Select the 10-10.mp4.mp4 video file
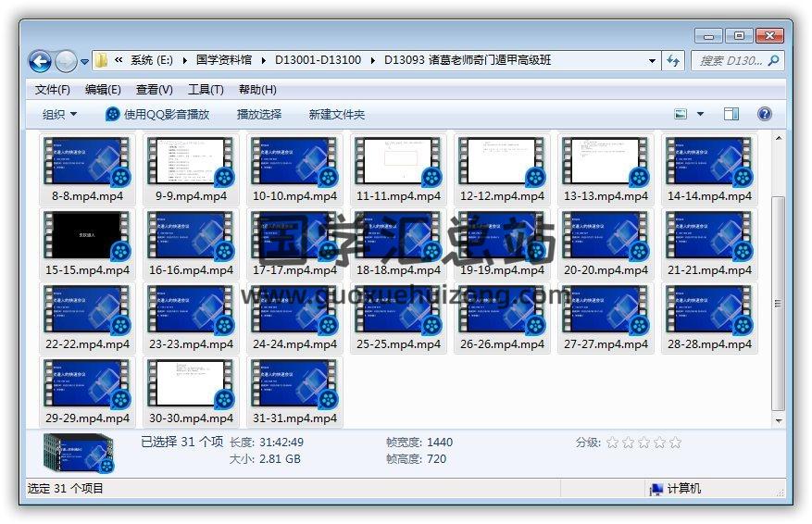This screenshot has height=524, width=812. pos(294,169)
